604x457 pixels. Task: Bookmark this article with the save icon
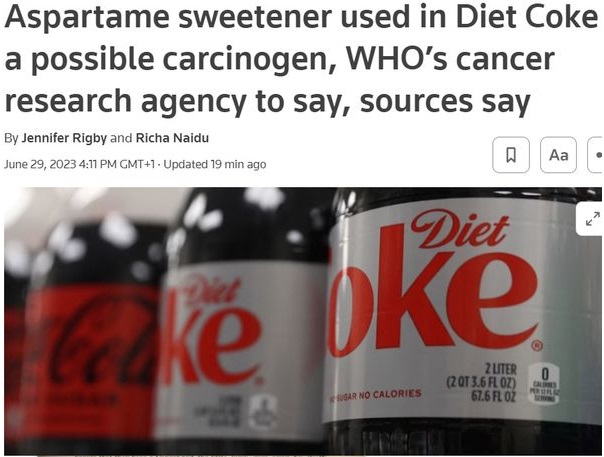[x=511, y=155]
